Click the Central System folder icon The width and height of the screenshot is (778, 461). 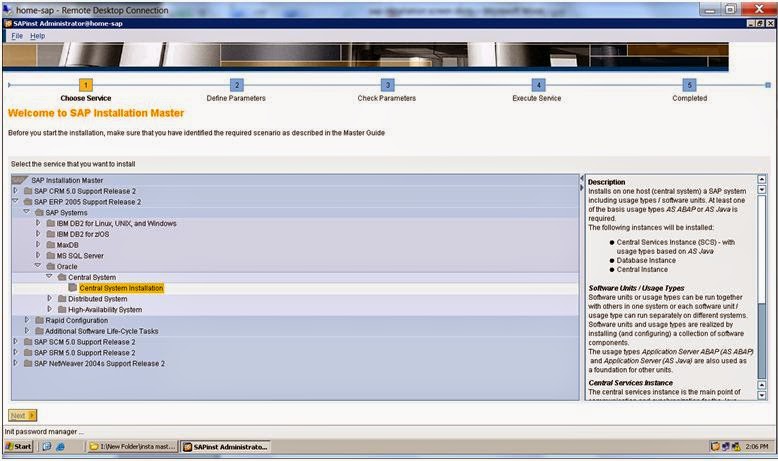(62, 277)
